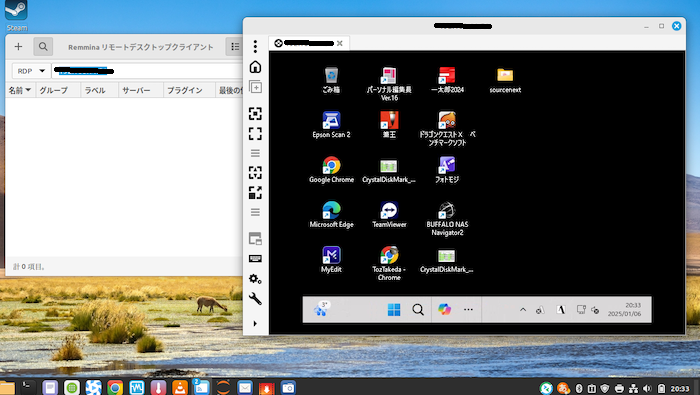Show more taskbar apps ellipsis
This screenshot has width=700, height=395.
point(468,309)
